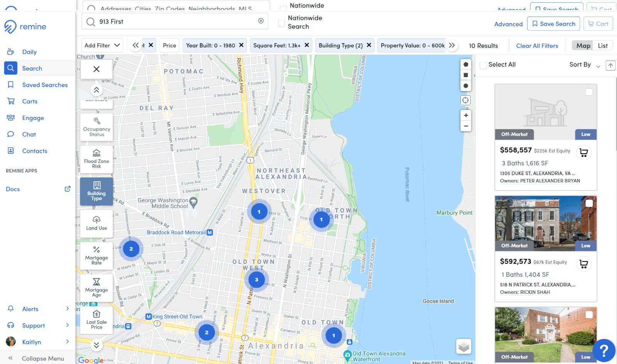Center map on my location
Image resolution: width=617 pixels, height=364 pixels.
coord(465,100)
